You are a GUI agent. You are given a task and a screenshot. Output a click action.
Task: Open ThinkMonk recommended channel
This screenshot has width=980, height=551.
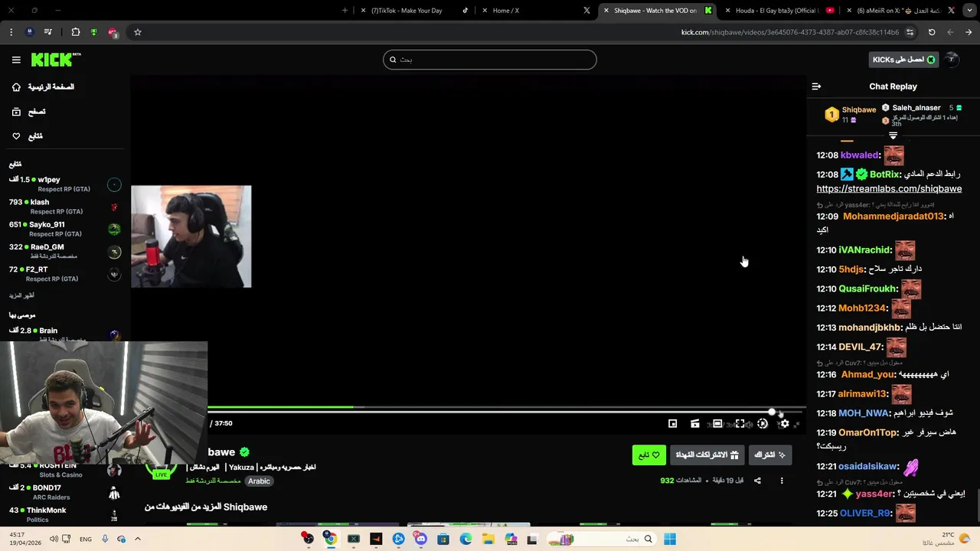64,514
